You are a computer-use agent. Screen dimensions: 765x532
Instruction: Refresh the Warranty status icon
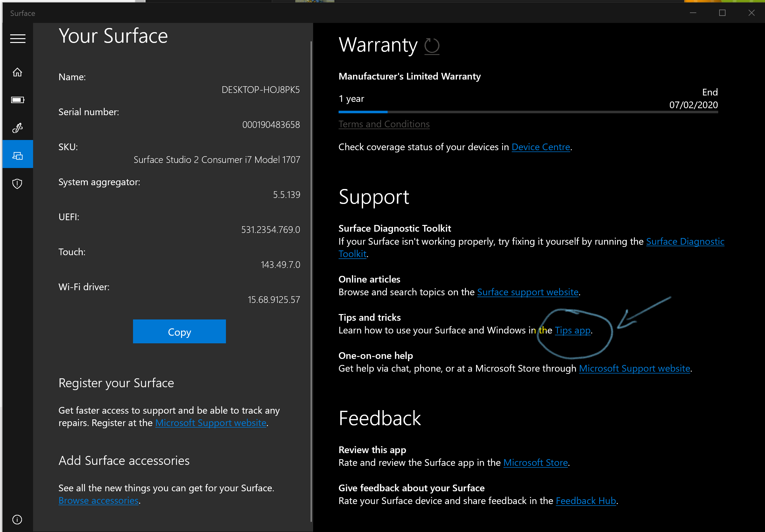click(432, 45)
